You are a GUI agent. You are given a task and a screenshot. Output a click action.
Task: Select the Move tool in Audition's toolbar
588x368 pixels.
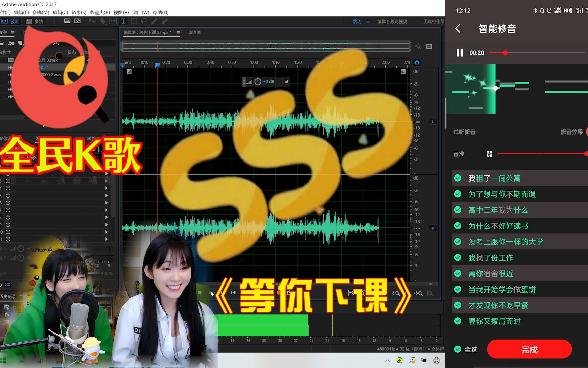pos(92,21)
